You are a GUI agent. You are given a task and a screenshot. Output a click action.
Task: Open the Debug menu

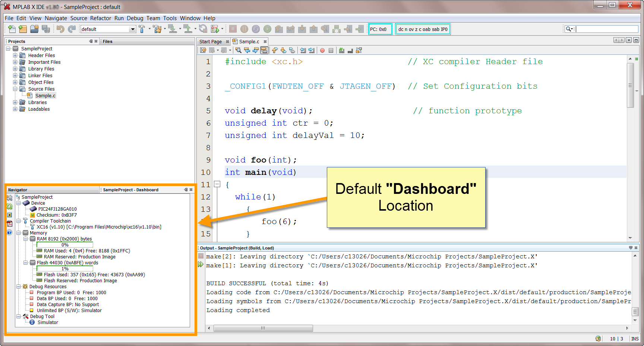coord(135,18)
